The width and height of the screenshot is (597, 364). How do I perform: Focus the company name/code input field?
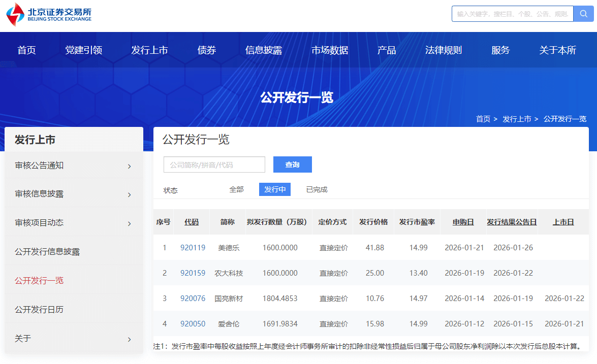pyautogui.click(x=214, y=164)
